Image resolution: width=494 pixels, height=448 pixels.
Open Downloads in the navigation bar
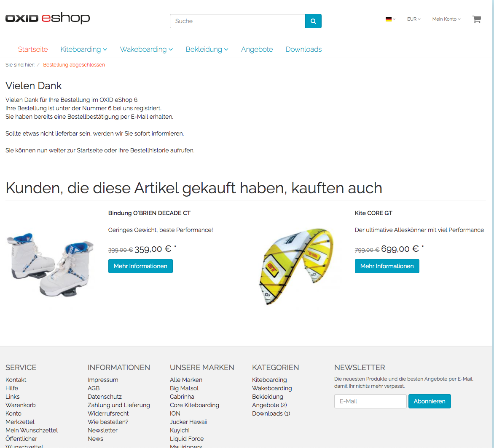click(303, 49)
